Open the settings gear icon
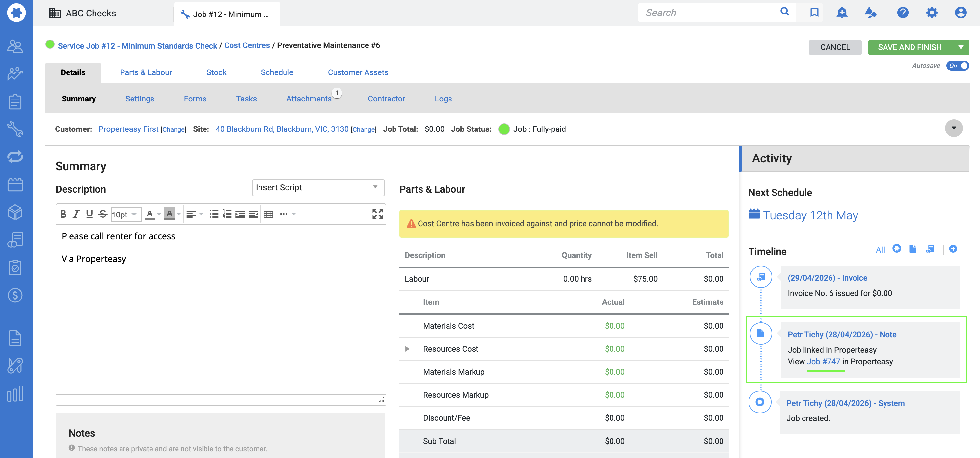The height and width of the screenshot is (458, 980). pyautogui.click(x=931, y=13)
